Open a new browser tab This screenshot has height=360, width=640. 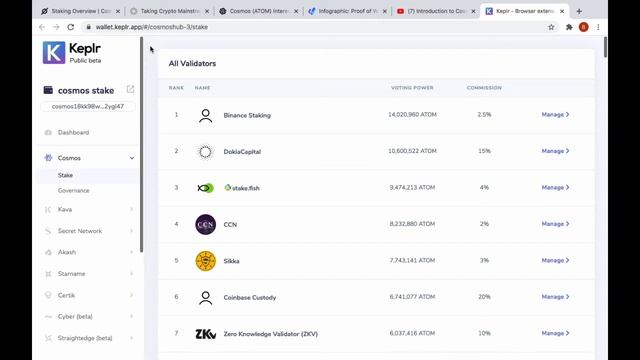pos(579,11)
